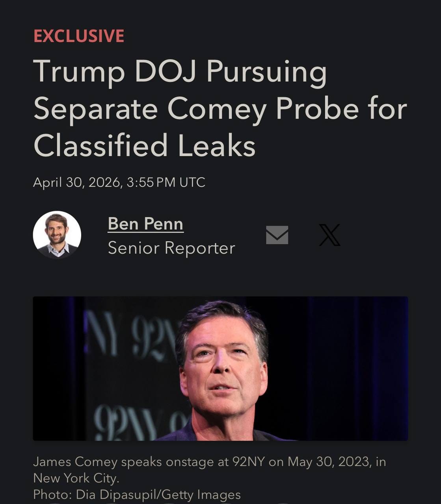441x504 pixels.
Task: Click the word 'Classified Leaks' in headline
Action: tap(145, 146)
